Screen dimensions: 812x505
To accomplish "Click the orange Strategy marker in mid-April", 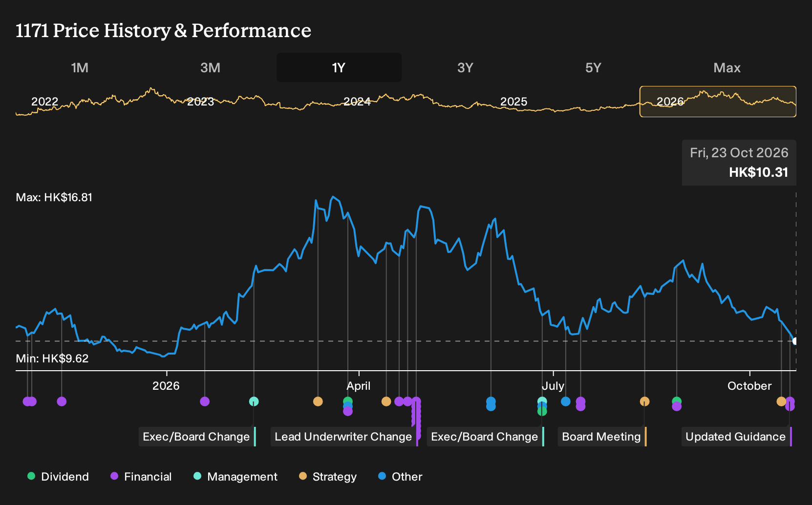I will (386, 401).
